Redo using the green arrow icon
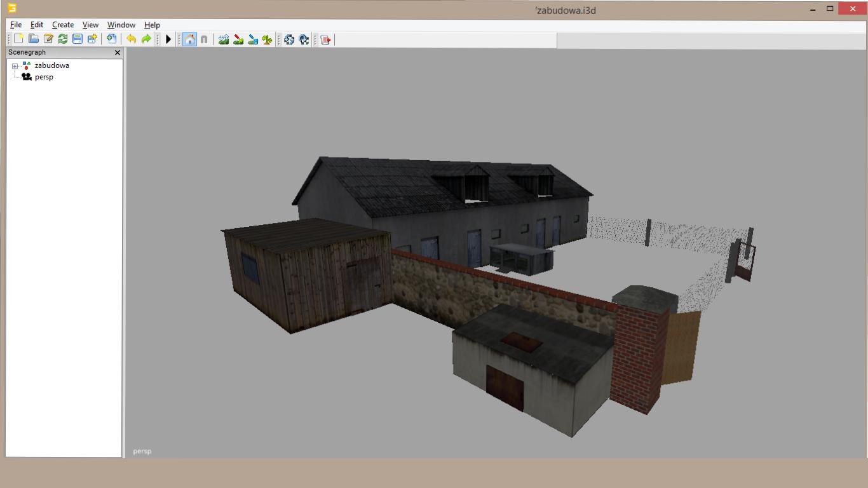The image size is (868, 488). pos(146,39)
